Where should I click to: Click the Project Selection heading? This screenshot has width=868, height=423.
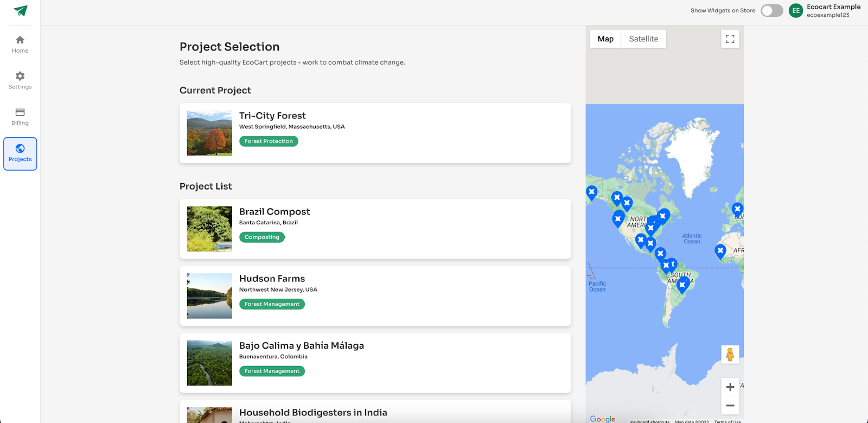tap(229, 47)
